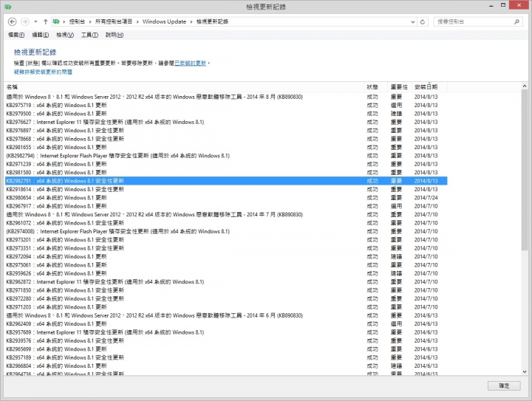The height and width of the screenshot is (401, 532).
Task: Select the KB2939576 security update row
Action: (x=226, y=340)
